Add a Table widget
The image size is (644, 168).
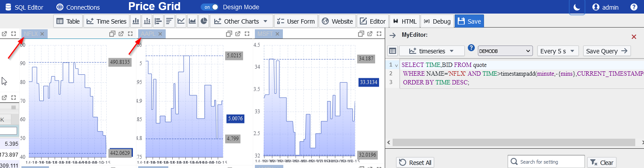tap(68, 21)
